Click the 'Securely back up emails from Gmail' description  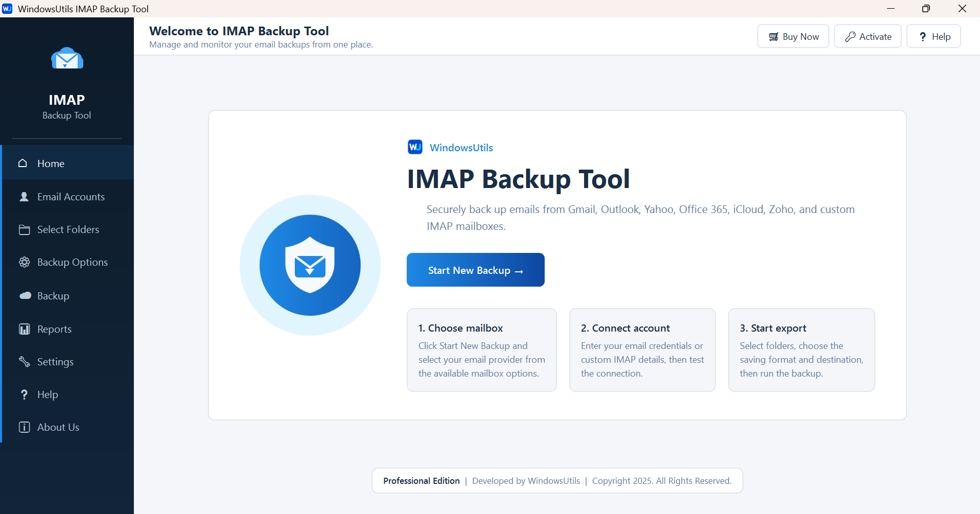[641, 218]
